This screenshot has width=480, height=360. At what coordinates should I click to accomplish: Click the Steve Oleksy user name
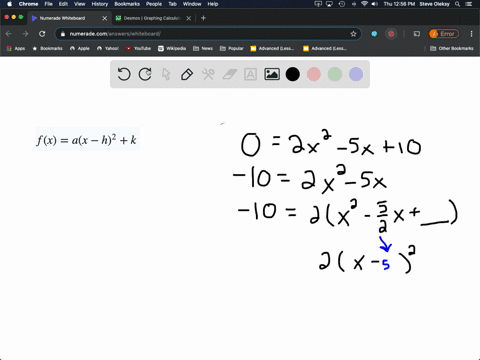point(435,4)
